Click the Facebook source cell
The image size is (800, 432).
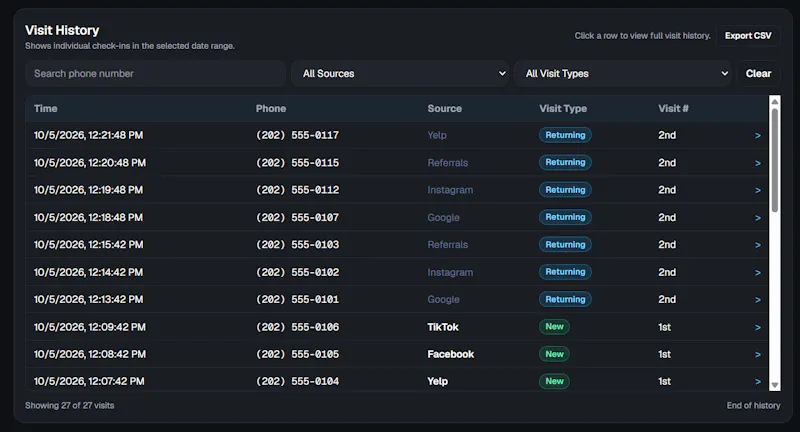click(x=451, y=354)
